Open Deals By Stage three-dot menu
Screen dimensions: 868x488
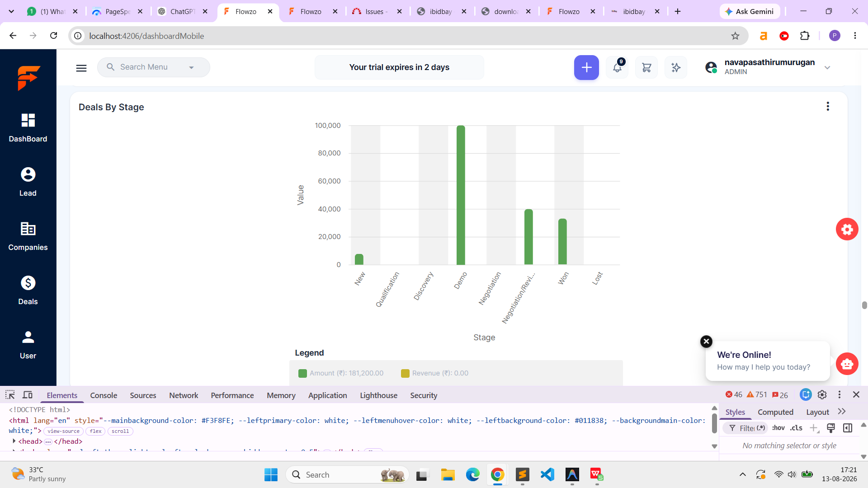click(828, 106)
